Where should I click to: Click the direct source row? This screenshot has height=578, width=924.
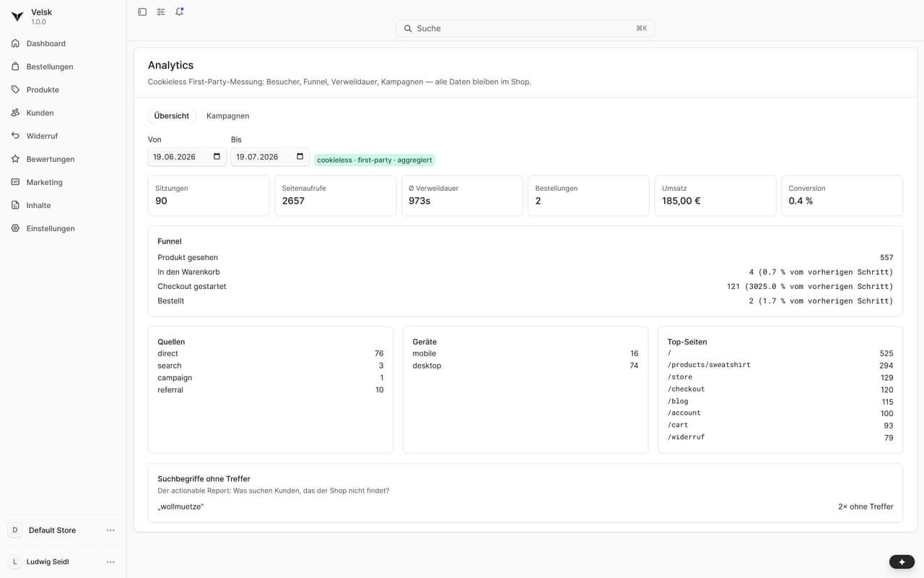coord(271,353)
